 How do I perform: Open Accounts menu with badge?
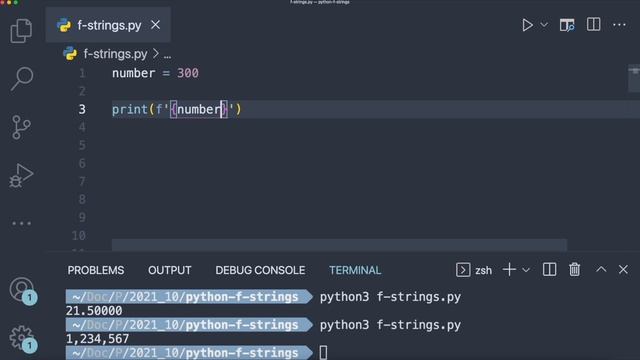tap(22, 291)
